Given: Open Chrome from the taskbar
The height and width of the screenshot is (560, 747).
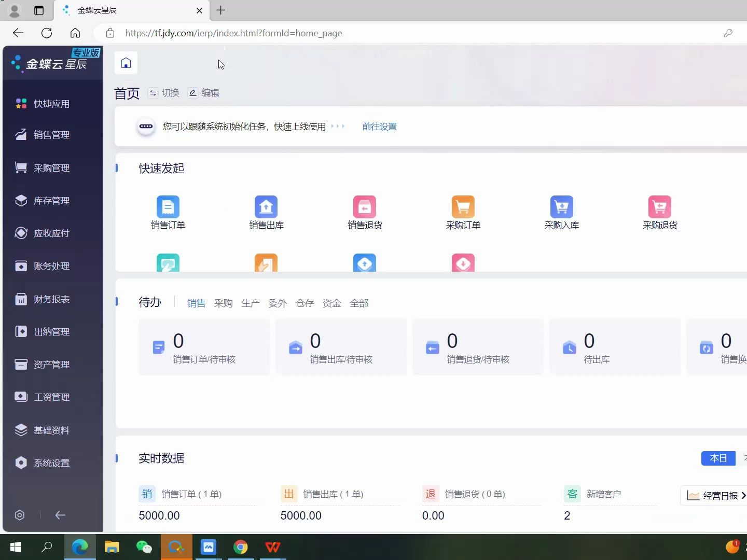Looking at the screenshot, I should click(241, 547).
